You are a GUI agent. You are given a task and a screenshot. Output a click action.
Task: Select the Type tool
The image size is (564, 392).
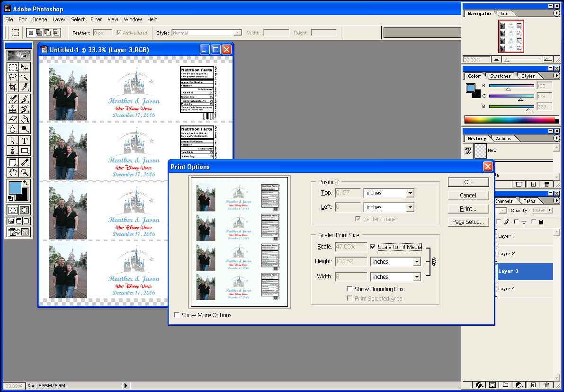pyautogui.click(x=25, y=141)
